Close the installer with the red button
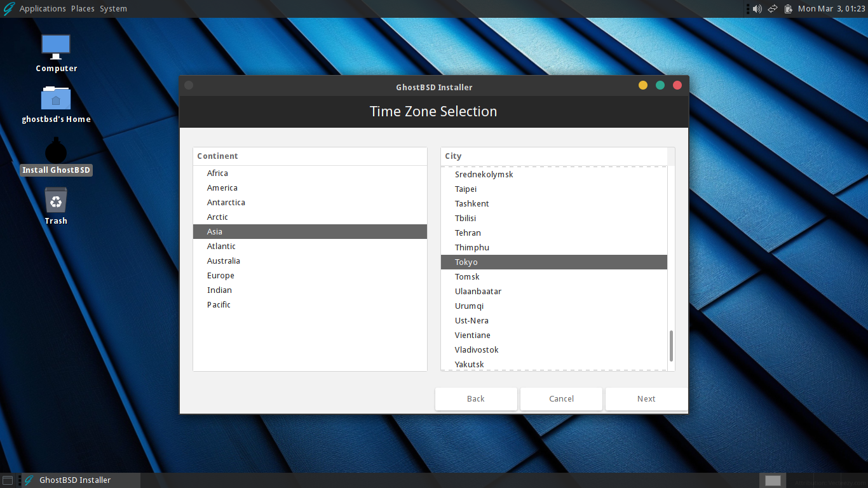The image size is (868, 488). click(677, 85)
